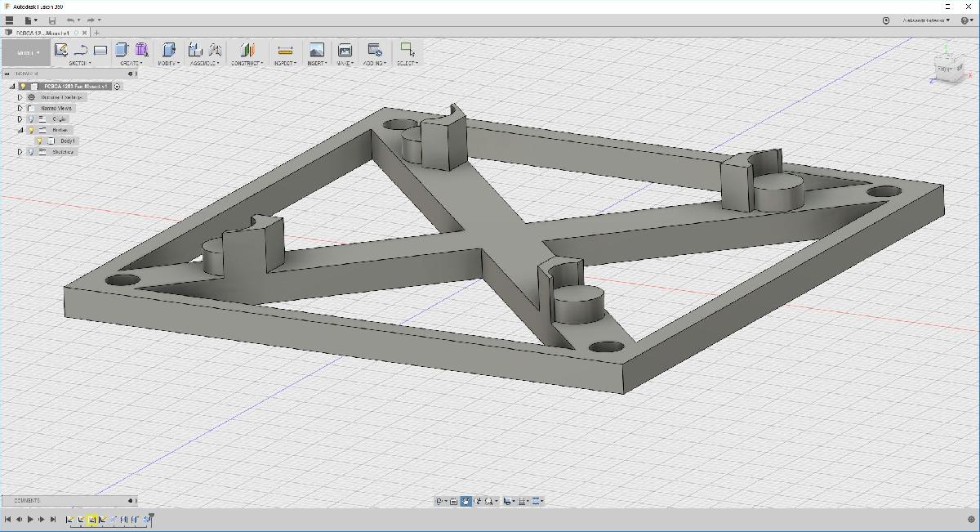The image size is (980, 532).
Task: Collapse Bodies folder node
Action: [20, 130]
